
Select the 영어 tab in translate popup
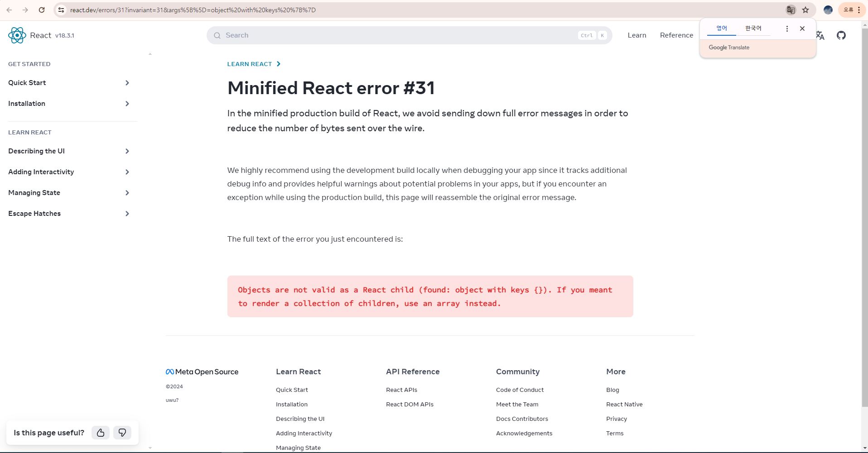(722, 29)
